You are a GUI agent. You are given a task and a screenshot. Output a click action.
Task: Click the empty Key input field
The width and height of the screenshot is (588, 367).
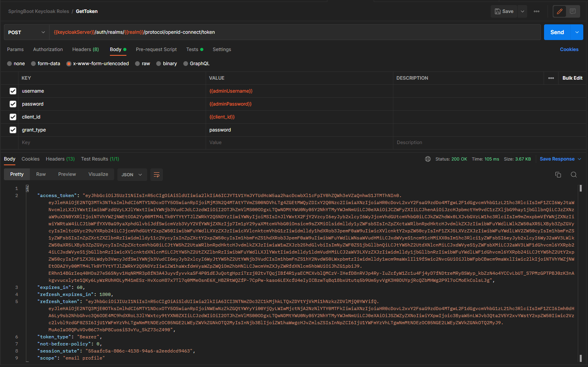(112, 142)
